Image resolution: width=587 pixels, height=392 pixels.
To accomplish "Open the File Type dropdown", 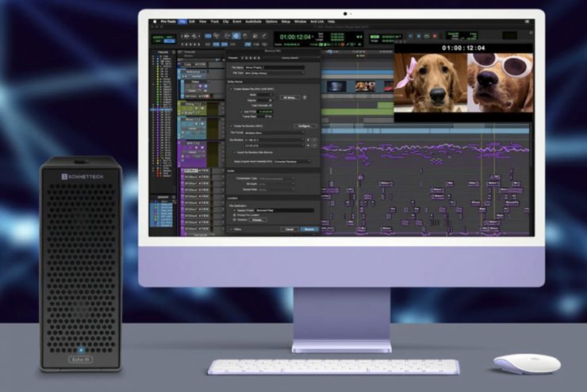I will (274, 73).
